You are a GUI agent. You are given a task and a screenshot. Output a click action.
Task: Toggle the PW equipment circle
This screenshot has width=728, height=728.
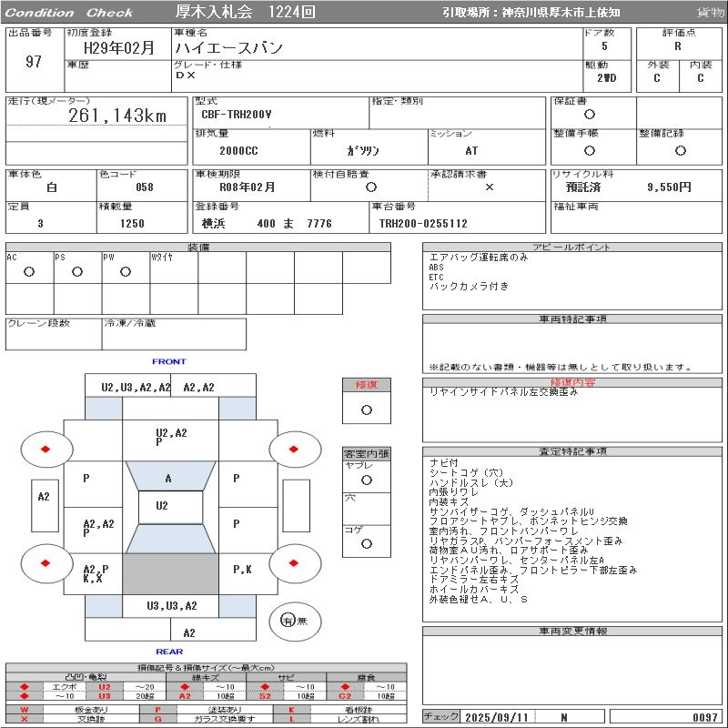pos(126,271)
